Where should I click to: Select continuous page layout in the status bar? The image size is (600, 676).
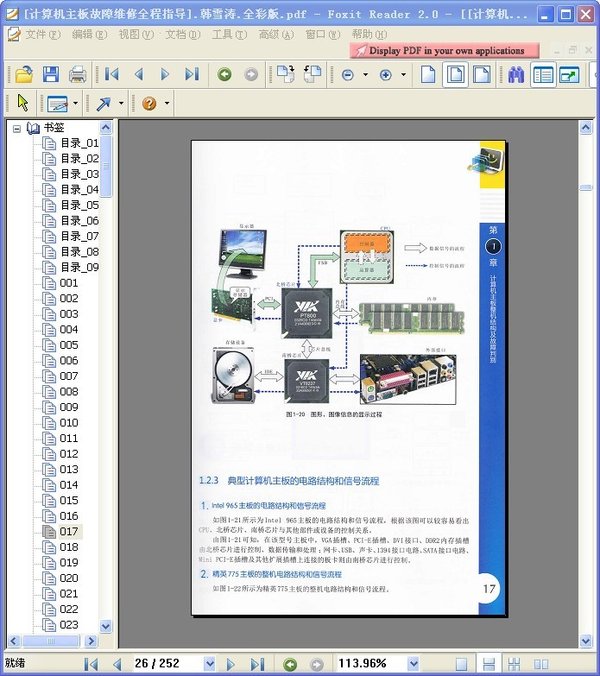point(488,664)
